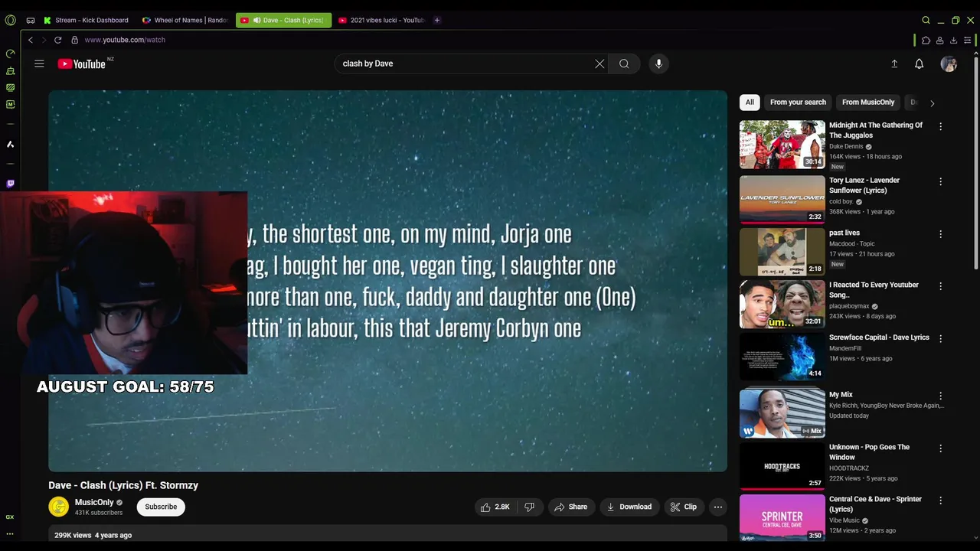Click the video player lyrics area
The width and height of the screenshot is (980, 551).
coord(387,281)
